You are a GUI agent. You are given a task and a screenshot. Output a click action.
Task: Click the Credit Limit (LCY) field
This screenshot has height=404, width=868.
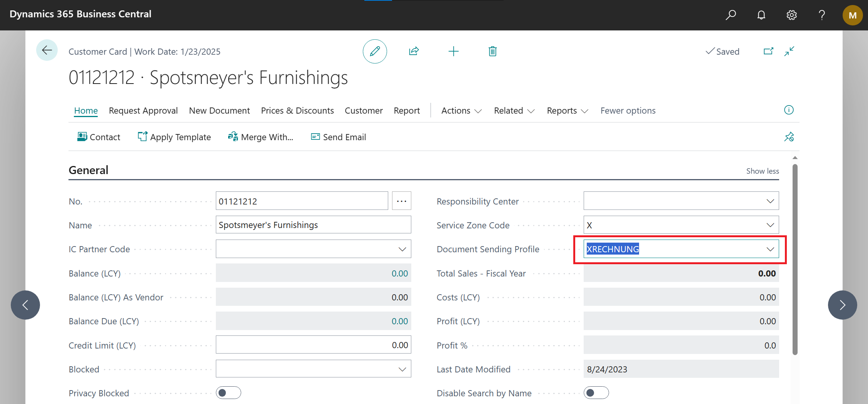tap(313, 345)
